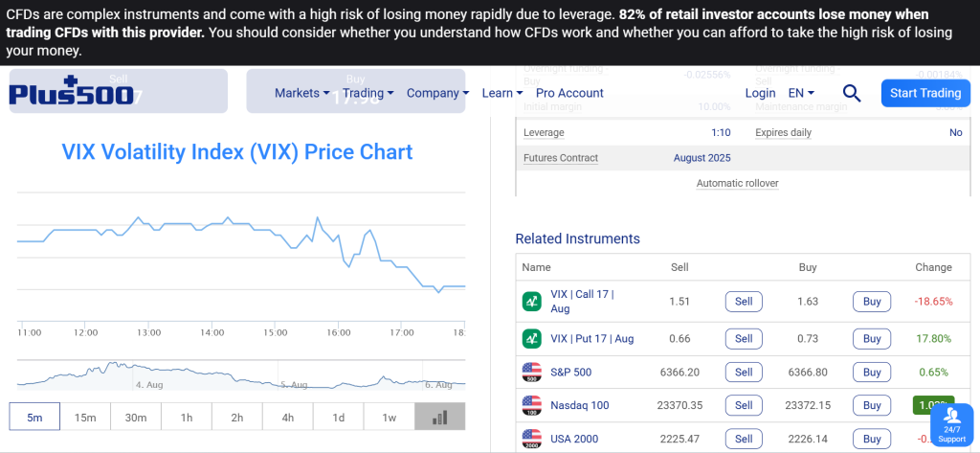Click Buy in the S&P 500 row
Image resolution: width=980 pixels, height=453 pixels.
click(872, 373)
